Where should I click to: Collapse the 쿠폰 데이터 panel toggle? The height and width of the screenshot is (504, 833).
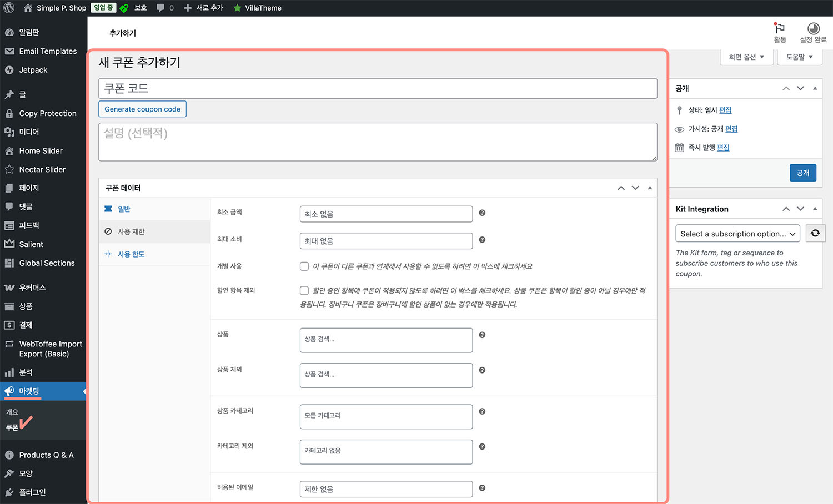[650, 188]
